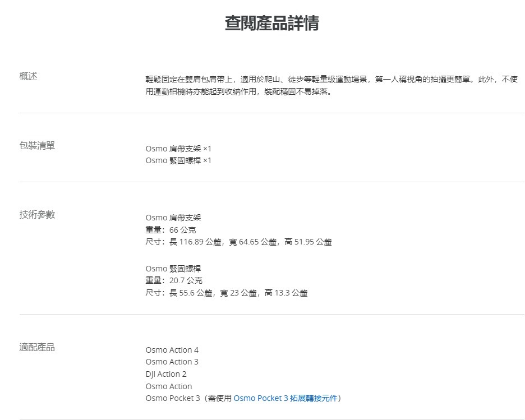Click DJI Action 2 in compatible products
Screen dimensions: 525x420
pos(166,374)
